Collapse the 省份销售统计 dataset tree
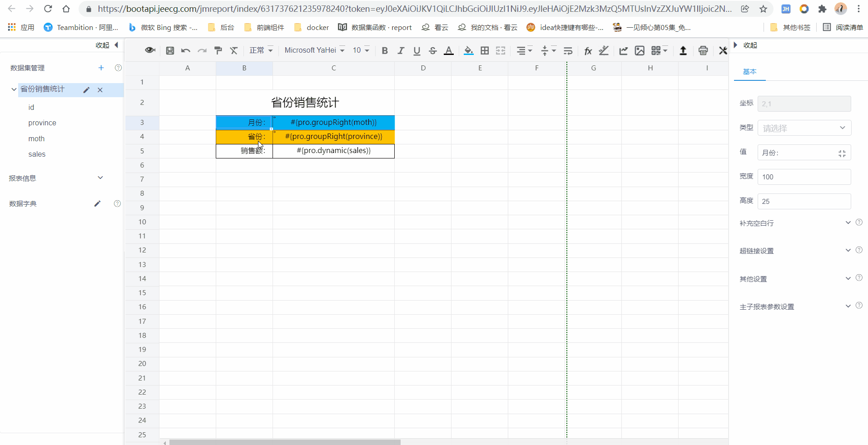 point(14,89)
